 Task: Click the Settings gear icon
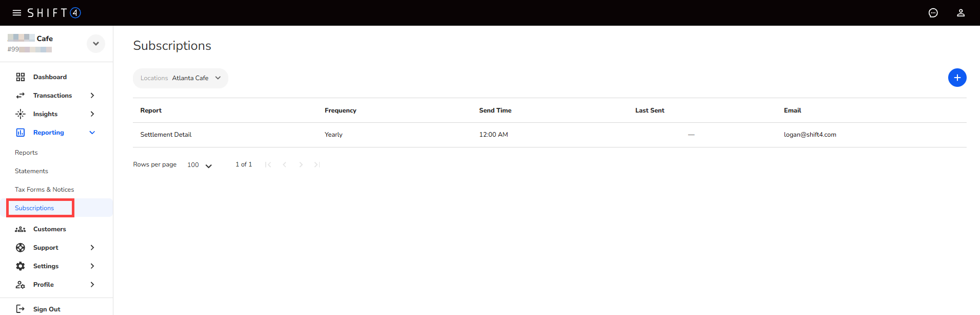click(21, 266)
